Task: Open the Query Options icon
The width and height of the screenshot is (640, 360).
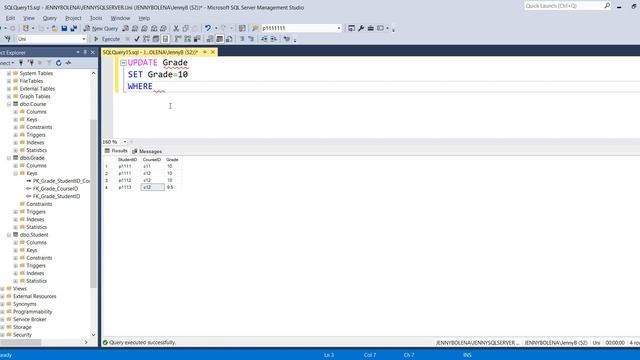Action: pyautogui.click(x=156, y=39)
